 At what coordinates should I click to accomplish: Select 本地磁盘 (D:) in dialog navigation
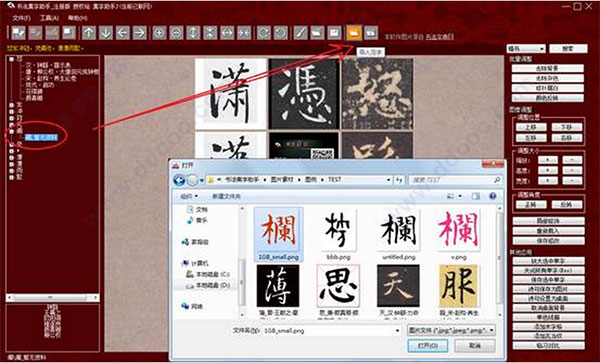coord(208,285)
